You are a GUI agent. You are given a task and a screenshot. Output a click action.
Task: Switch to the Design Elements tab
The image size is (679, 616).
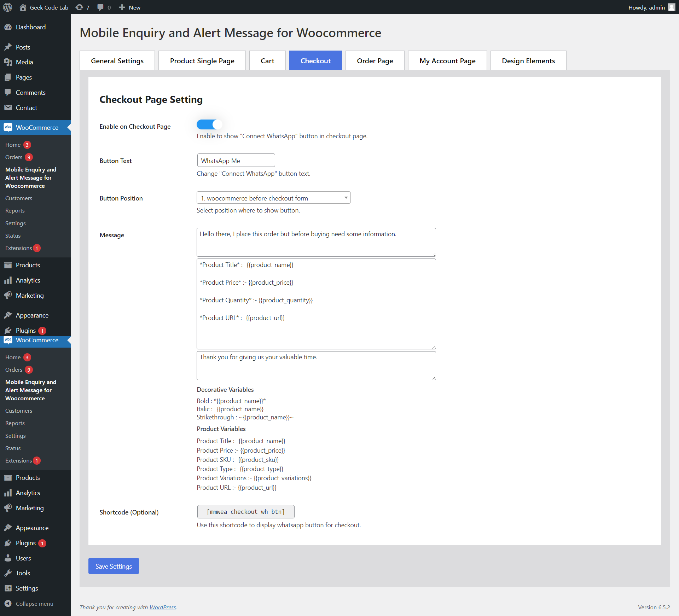(x=528, y=61)
